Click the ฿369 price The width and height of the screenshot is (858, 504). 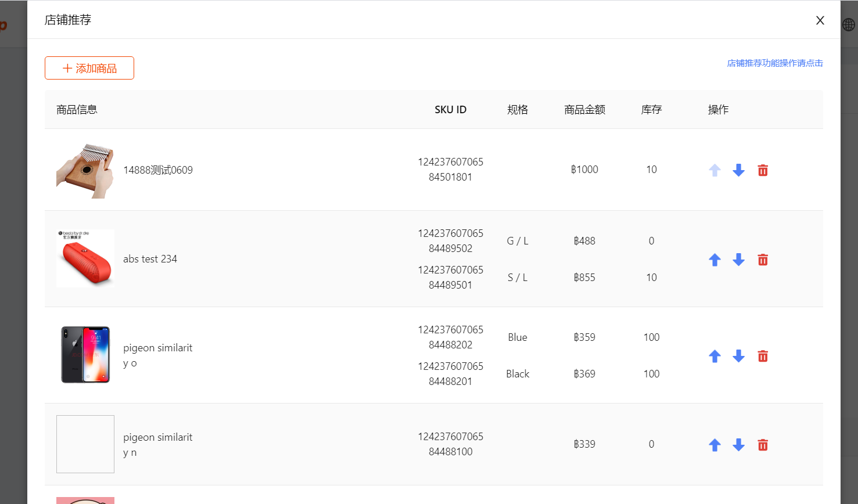[584, 374]
